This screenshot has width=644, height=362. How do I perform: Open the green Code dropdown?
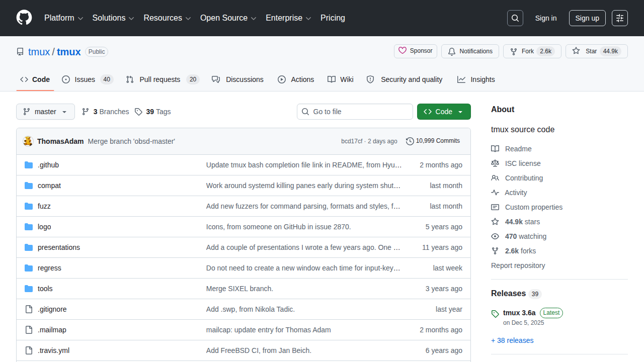pos(444,112)
